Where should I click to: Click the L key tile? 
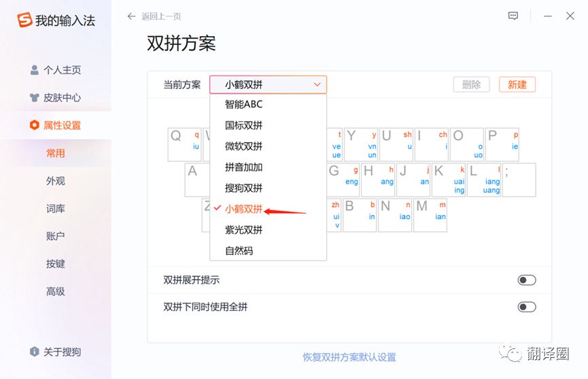coord(484,180)
